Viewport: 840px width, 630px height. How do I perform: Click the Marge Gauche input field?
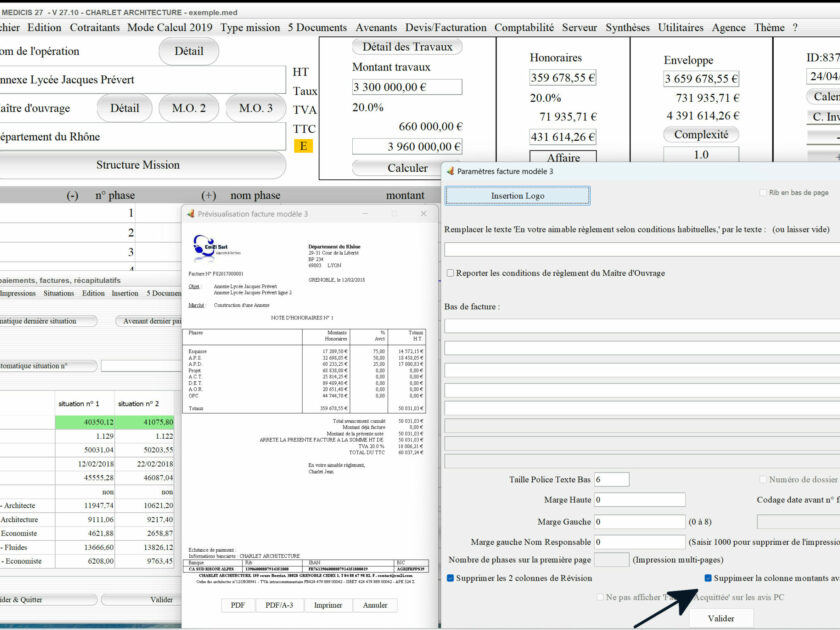pos(640,521)
